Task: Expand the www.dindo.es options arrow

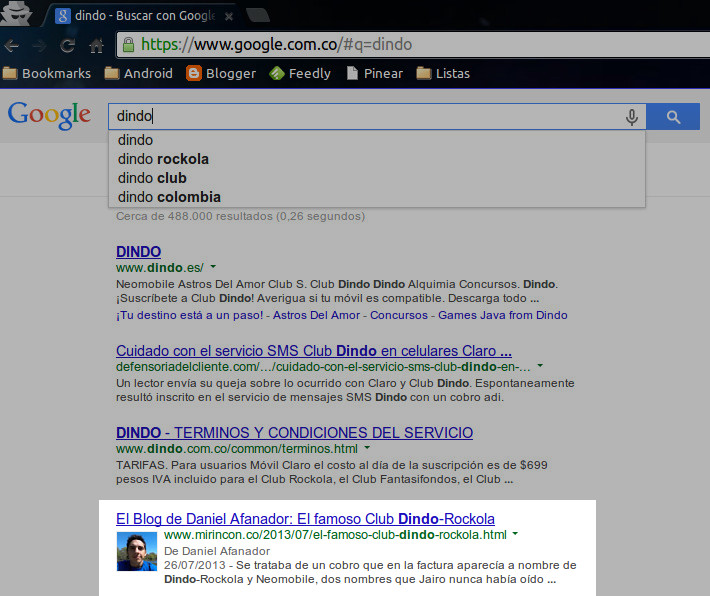Action: pyautogui.click(x=213, y=267)
